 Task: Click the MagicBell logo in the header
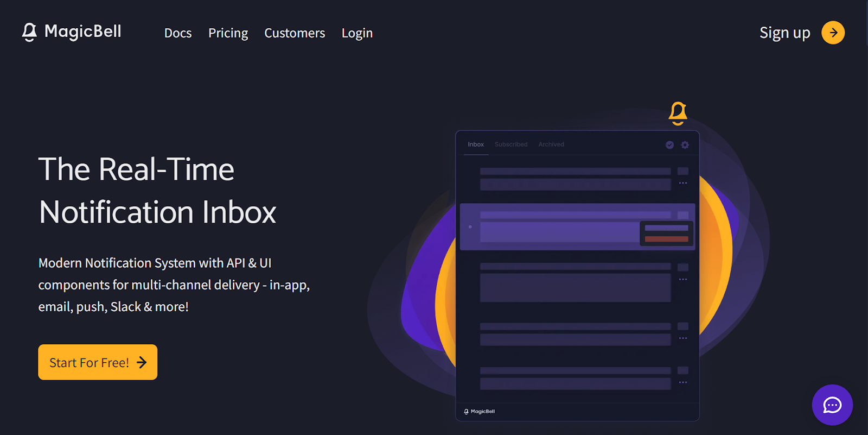[x=72, y=32]
